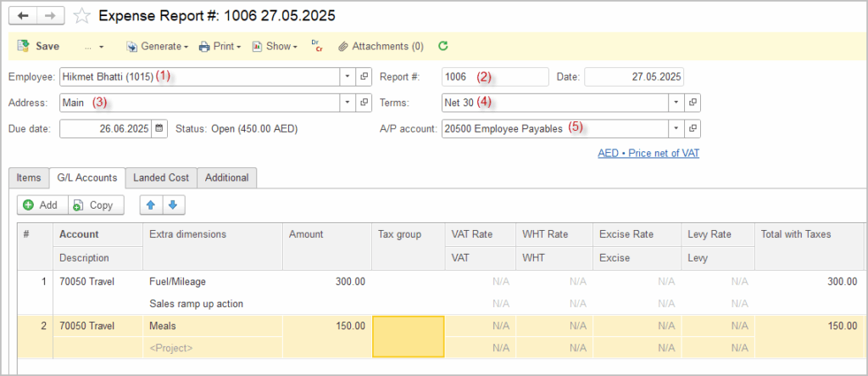Open Generate dropdown menu

158,47
